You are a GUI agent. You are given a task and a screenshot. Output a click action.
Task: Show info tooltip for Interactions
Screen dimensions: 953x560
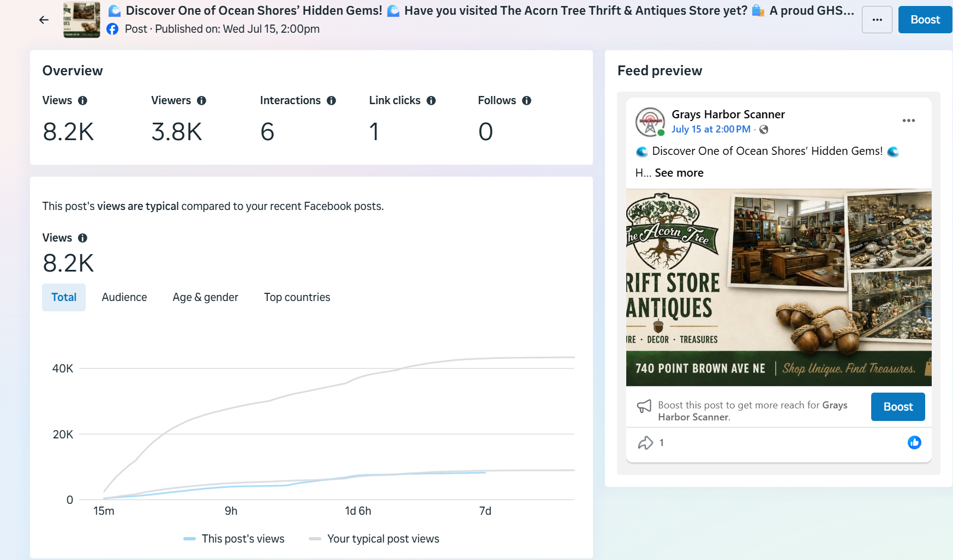(x=331, y=100)
